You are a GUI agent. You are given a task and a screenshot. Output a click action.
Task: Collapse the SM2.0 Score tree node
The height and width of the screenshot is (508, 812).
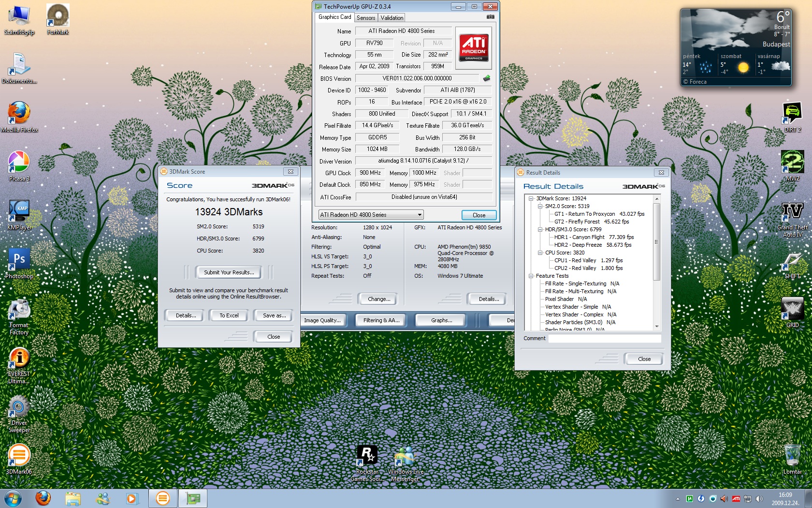(540, 206)
